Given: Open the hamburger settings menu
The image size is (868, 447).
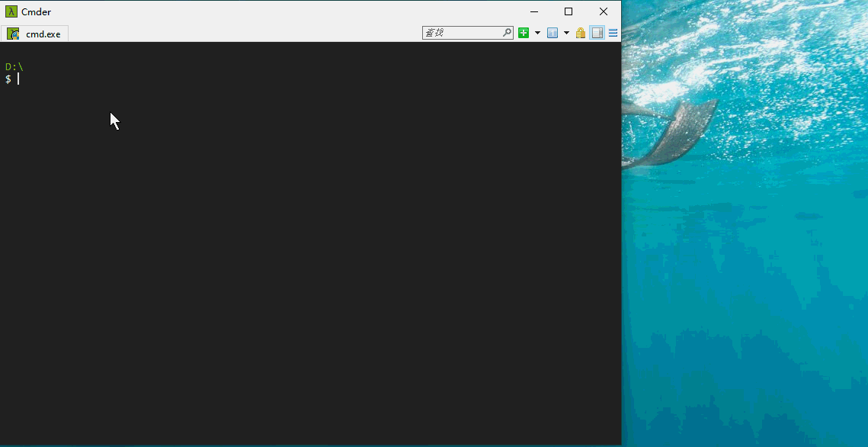Looking at the screenshot, I should 613,33.
